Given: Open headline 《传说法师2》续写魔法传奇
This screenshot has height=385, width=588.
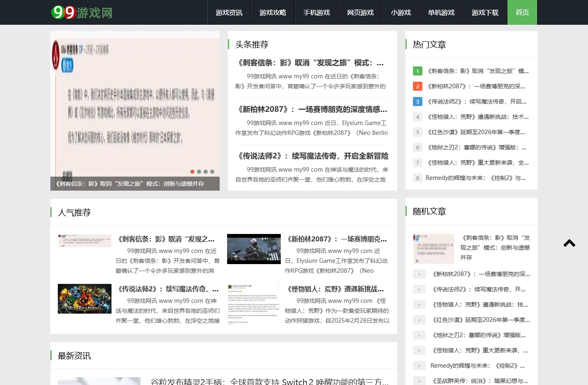Looking at the screenshot, I should tap(313, 156).
